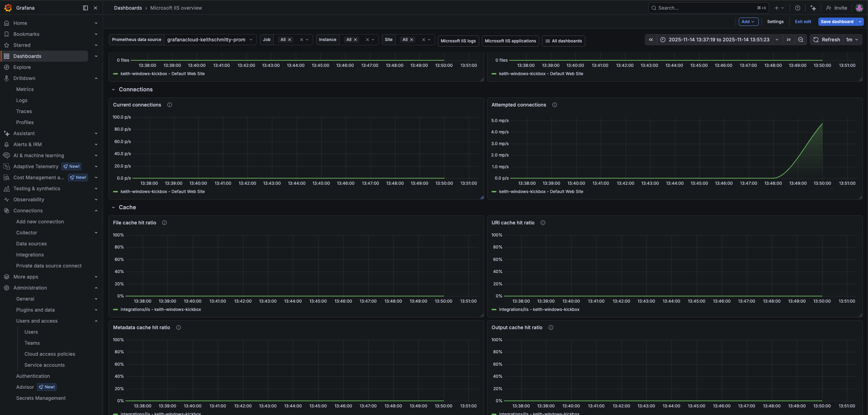The height and width of the screenshot is (415, 868).
Task: Click the Grafana logo icon
Action: tap(8, 8)
